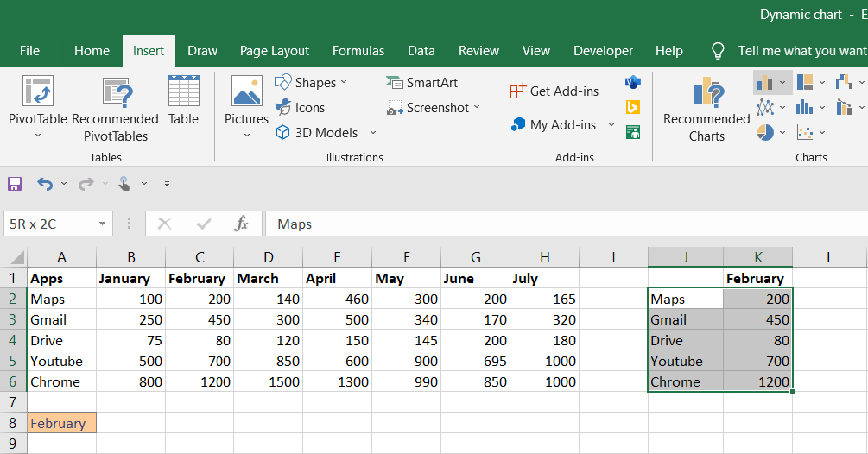868x454 pixels.
Task: Click the Insert Function fx icon
Action: (x=241, y=224)
